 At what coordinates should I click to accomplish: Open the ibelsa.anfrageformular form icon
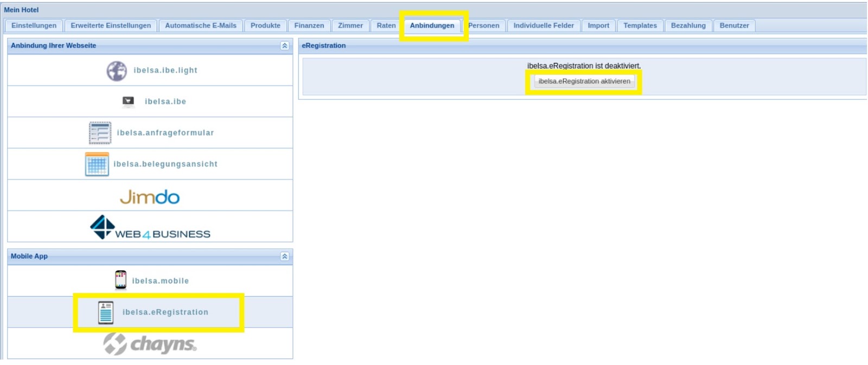(100, 133)
